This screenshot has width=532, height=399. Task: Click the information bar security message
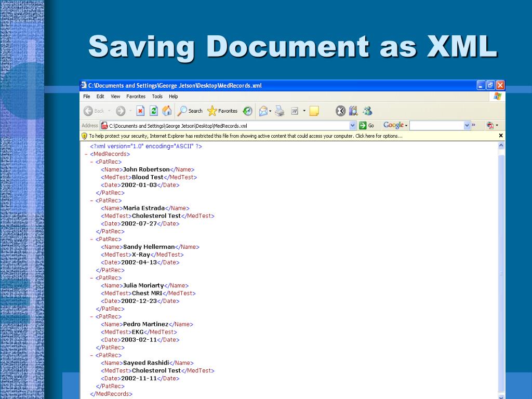click(x=246, y=136)
